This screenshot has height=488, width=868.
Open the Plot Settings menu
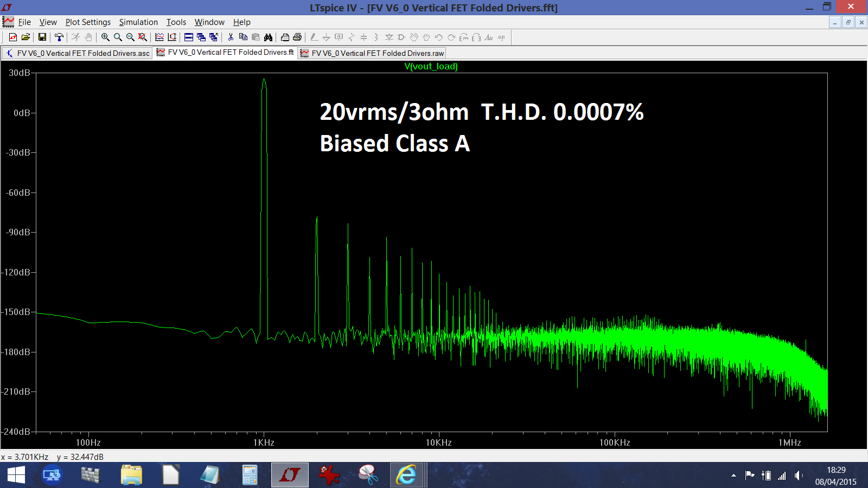88,22
